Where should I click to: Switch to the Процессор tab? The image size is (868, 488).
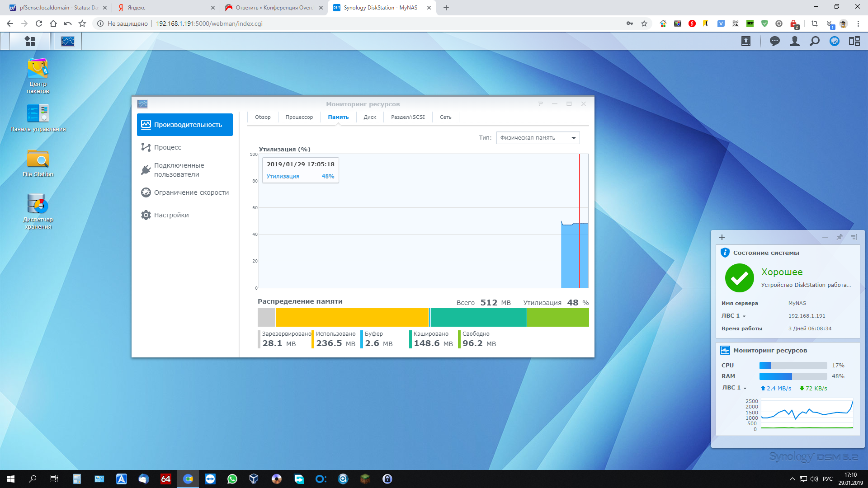tap(299, 117)
